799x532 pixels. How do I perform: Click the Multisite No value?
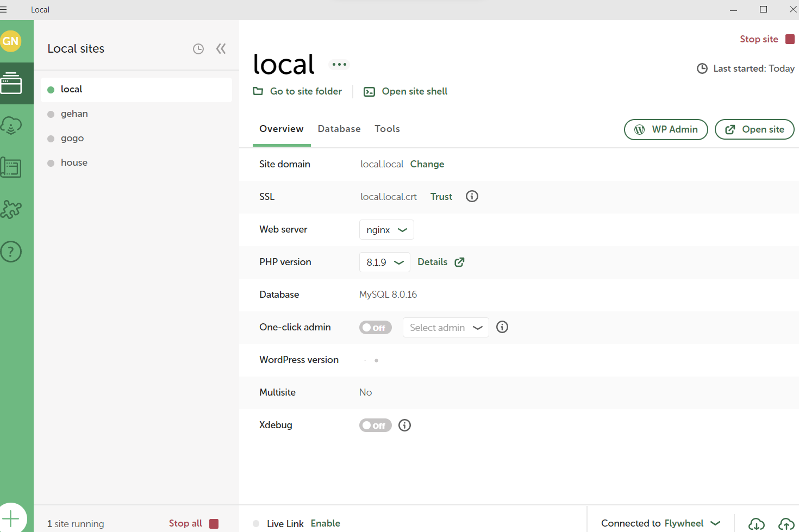click(366, 392)
